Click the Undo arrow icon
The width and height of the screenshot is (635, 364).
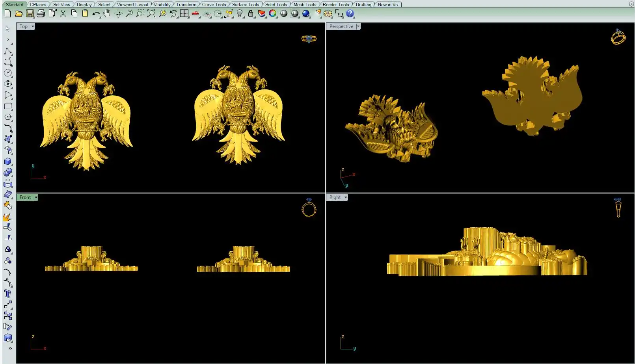click(96, 14)
